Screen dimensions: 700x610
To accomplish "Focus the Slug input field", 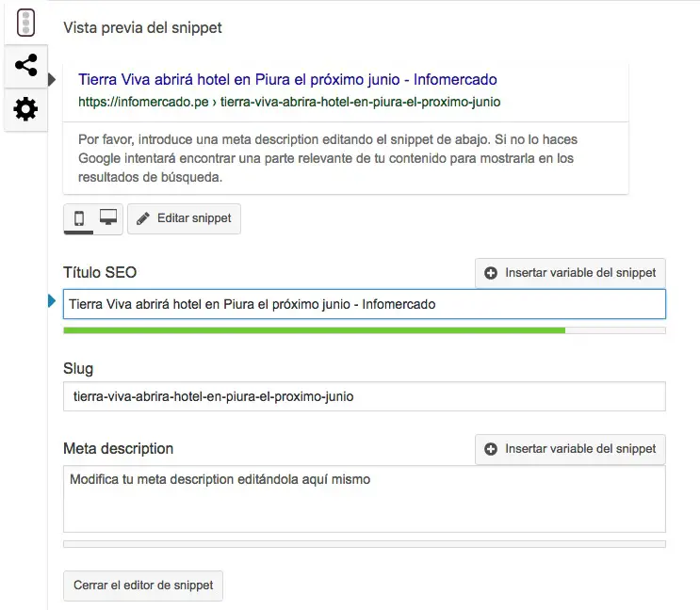I will coord(365,396).
